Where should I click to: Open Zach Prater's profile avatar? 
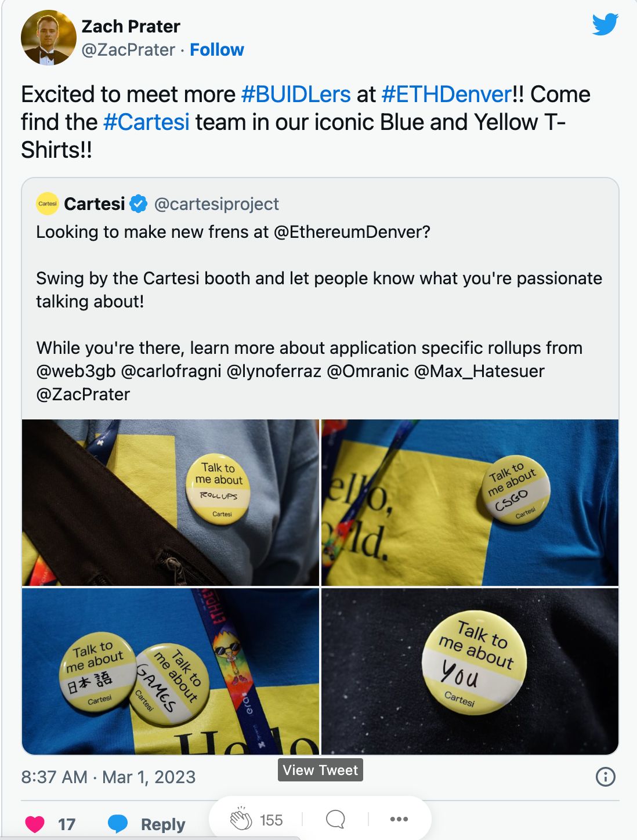coord(49,38)
